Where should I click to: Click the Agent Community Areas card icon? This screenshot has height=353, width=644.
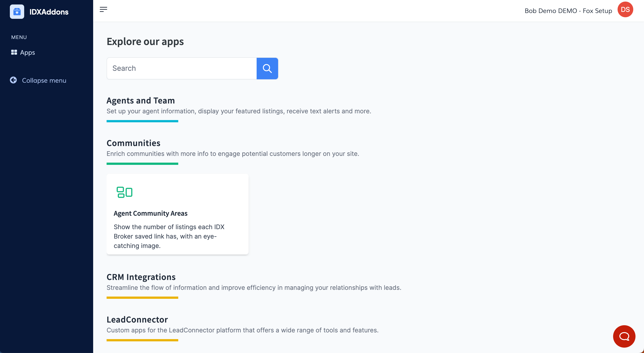(124, 192)
